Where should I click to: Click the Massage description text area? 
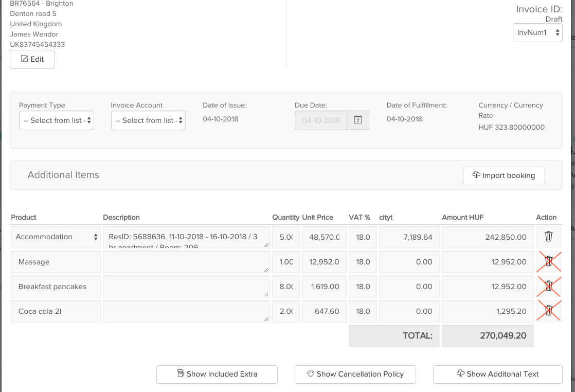click(x=186, y=261)
